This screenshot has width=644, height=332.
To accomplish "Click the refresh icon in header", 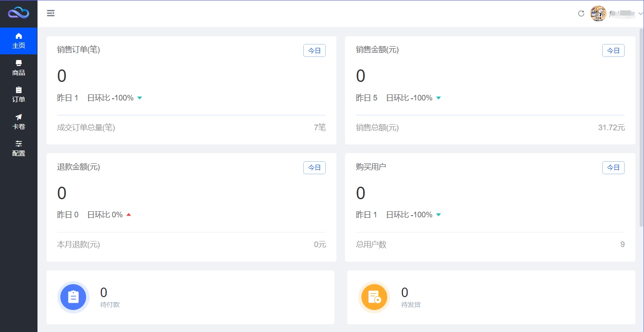I will click(581, 13).
